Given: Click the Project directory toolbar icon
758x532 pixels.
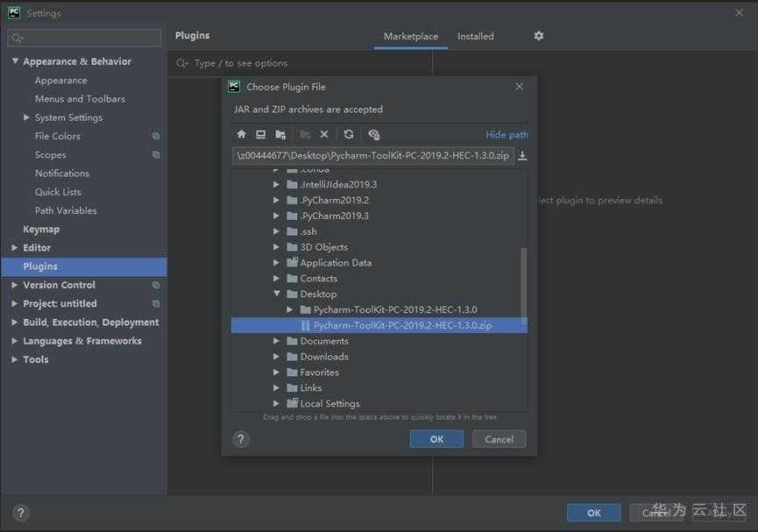Looking at the screenshot, I should point(280,134).
